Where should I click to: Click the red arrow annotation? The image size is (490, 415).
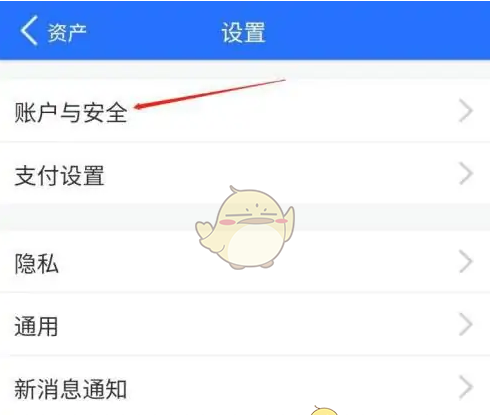click(209, 94)
